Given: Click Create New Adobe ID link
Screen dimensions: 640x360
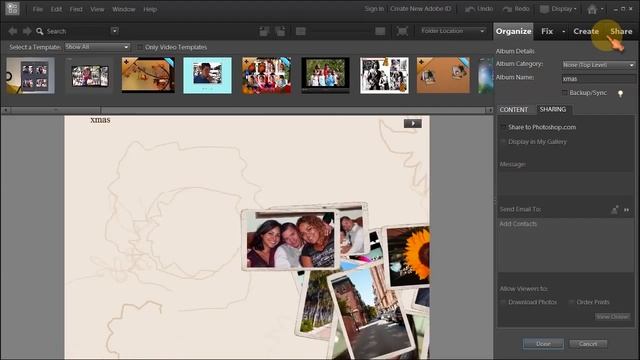Looking at the screenshot, I should coord(420,9).
